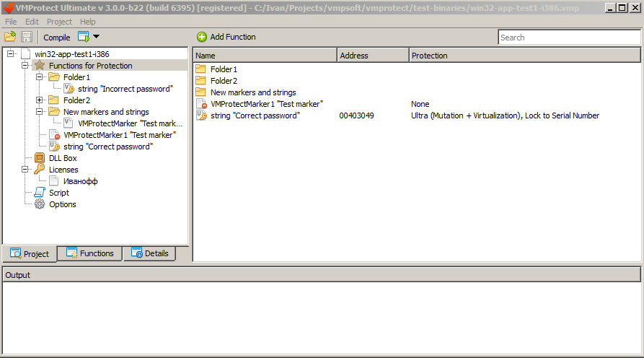Click the Script scroll icon
Image resolution: width=644 pixels, height=358 pixels.
[x=40, y=193]
